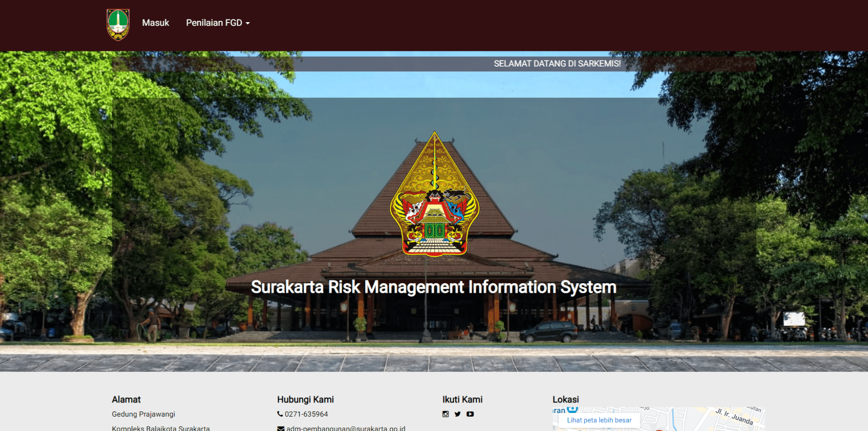Click the phone icon next to 0271-635964
This screenshot has height=431, width=868.
(x=279, y=414)
